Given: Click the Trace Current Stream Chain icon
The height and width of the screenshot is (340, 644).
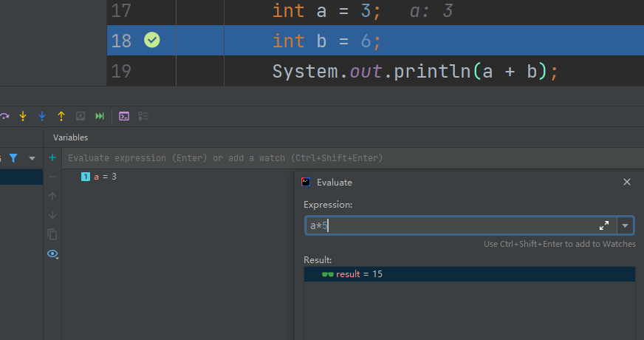Looking at the screenshot, I should (143, 116).
